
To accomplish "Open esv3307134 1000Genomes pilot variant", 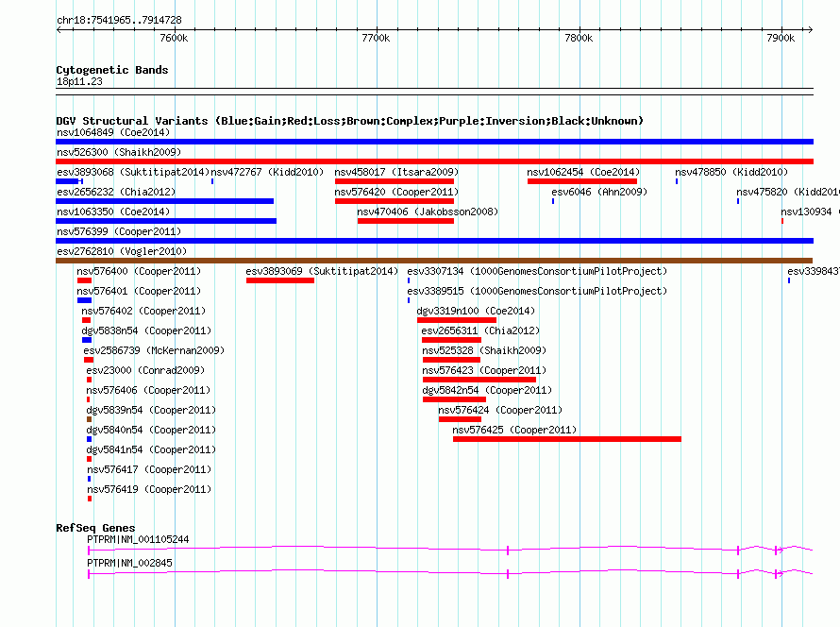I will (x=537, y=271).
